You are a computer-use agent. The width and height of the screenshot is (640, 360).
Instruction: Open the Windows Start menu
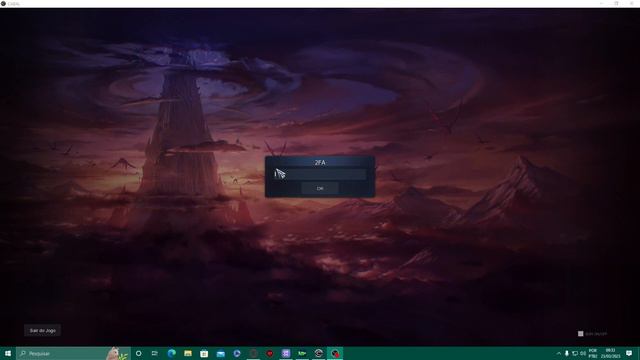click(8, 353)
